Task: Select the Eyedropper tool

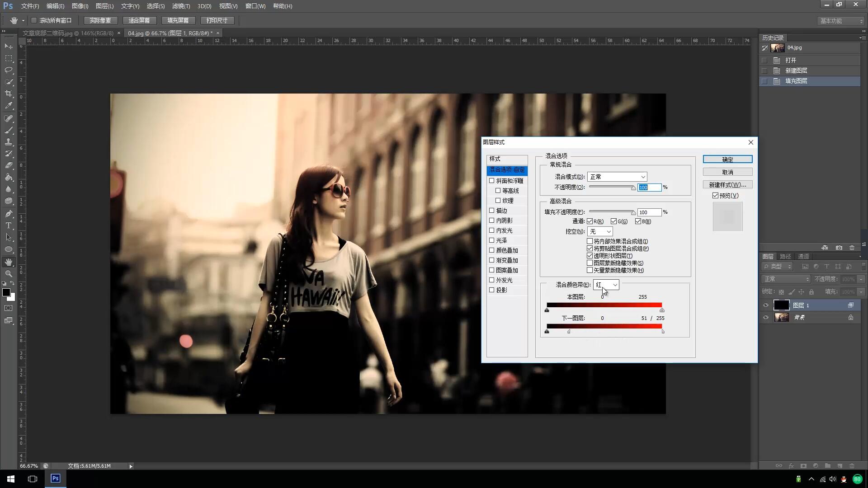Action: [x=9, y=105]
